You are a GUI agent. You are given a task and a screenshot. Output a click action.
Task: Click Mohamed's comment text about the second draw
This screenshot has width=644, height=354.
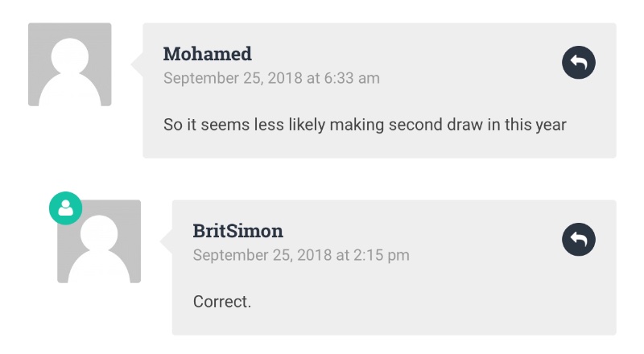pyautogui.click(x=365, y=125)
